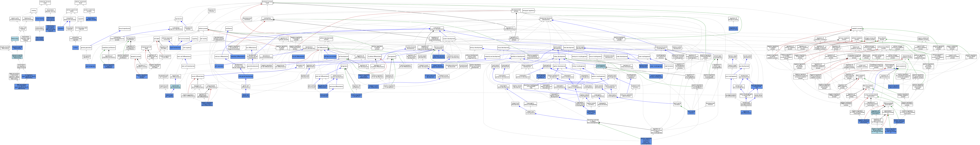Click the 'visual system development' node
This screenshot has width=980, height=145.
(x=748, y=57)
